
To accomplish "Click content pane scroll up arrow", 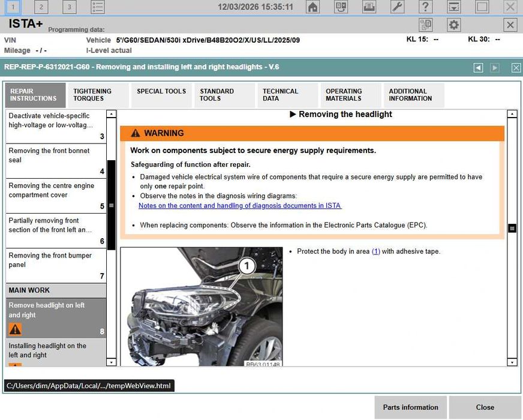I will [x=512, y=114].
